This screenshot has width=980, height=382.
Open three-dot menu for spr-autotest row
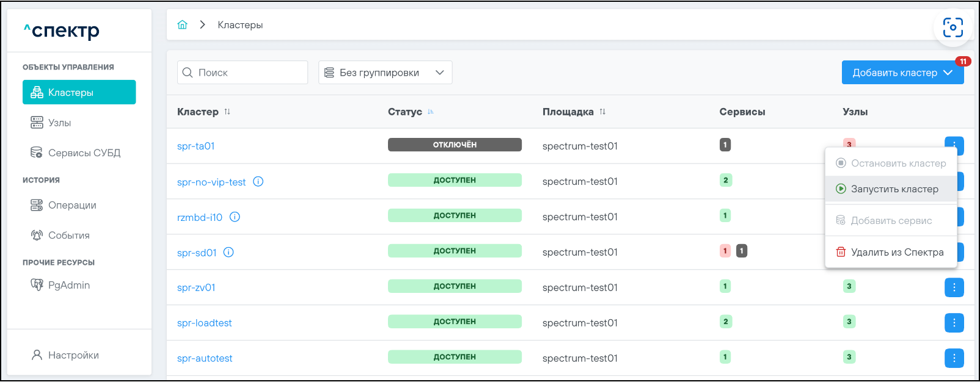click(x=954, y=358)
